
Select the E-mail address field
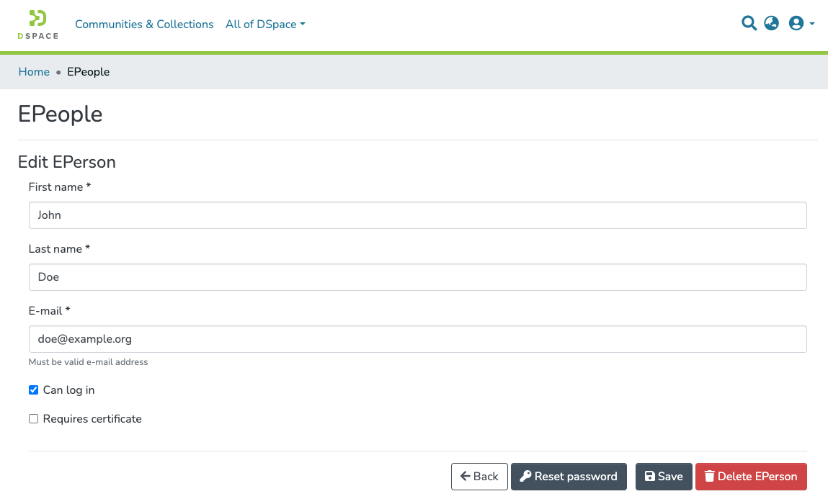[417, 338]
